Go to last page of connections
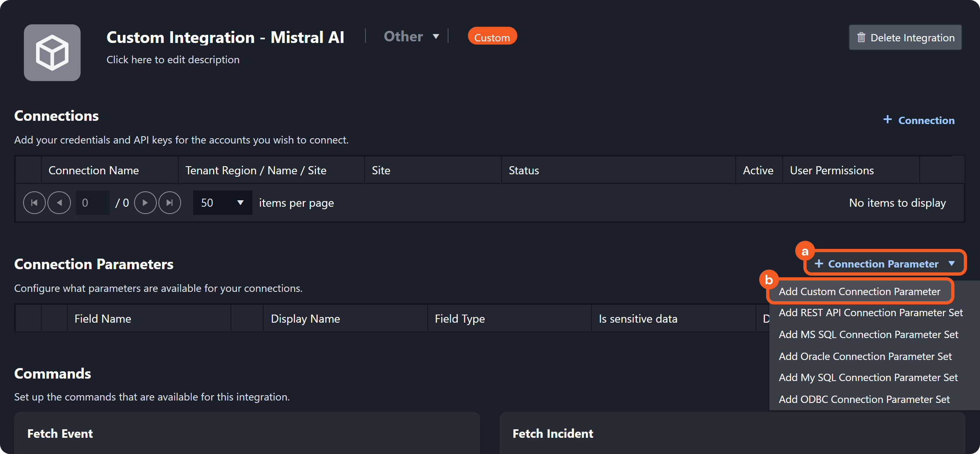Screen dimensions: 980x454 [169, 203]
